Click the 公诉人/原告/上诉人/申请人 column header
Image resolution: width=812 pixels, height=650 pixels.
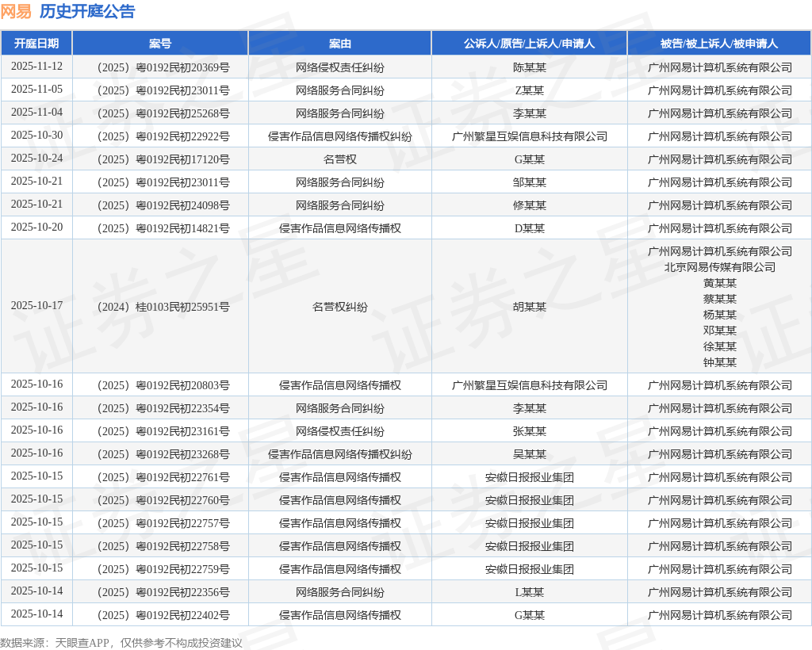pos(529,44)
